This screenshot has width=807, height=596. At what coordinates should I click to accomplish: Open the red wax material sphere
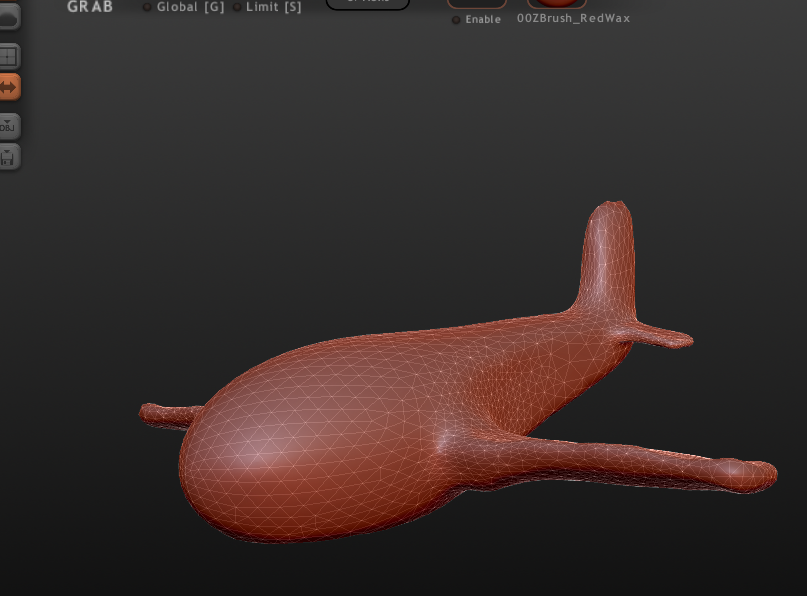coord(557,3)
